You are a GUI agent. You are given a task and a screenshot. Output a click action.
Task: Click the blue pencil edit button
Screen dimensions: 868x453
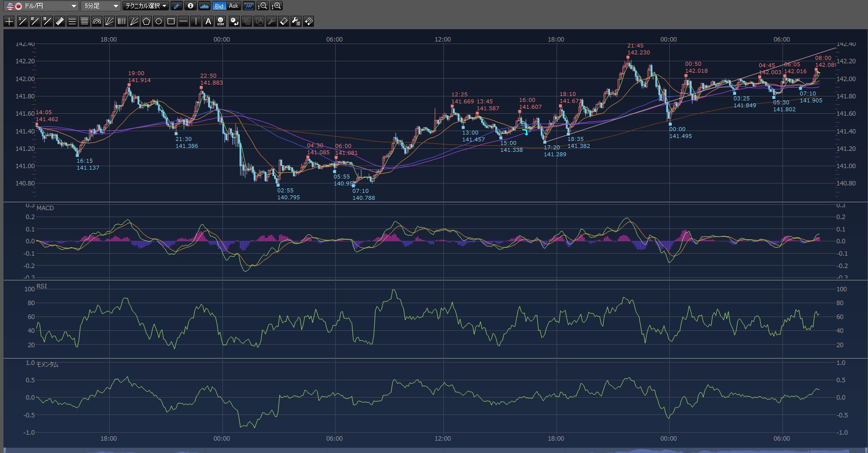[x=177, y=6]
